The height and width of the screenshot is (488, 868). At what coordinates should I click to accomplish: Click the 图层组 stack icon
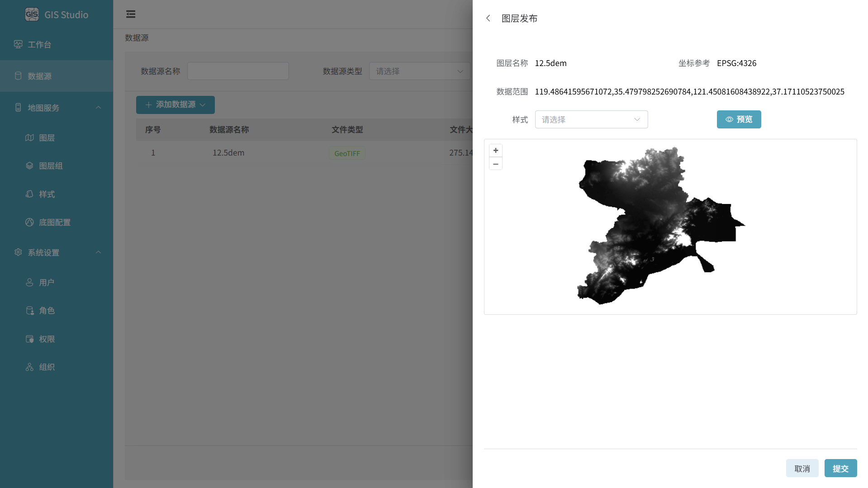[29, 166]
